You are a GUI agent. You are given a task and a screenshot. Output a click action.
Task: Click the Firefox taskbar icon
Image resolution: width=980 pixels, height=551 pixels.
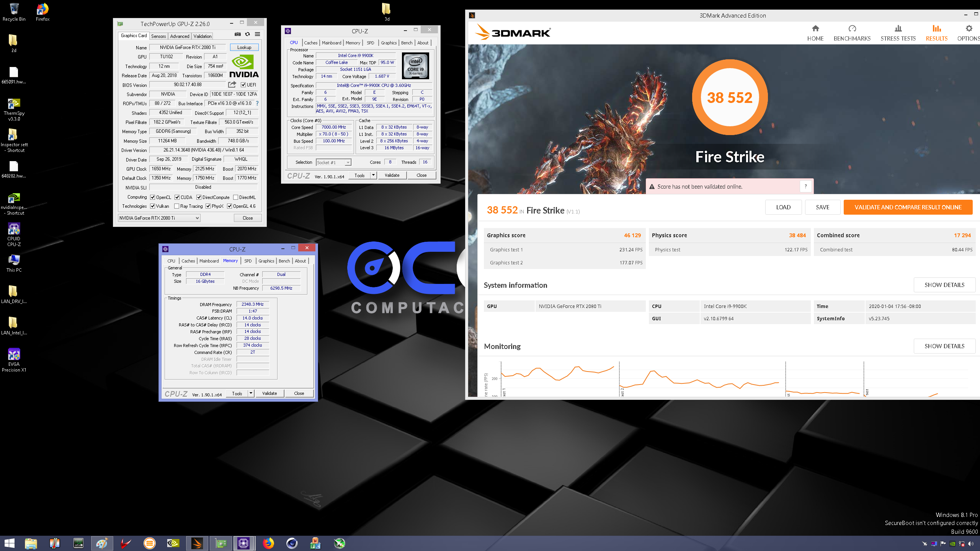[268, 543]
